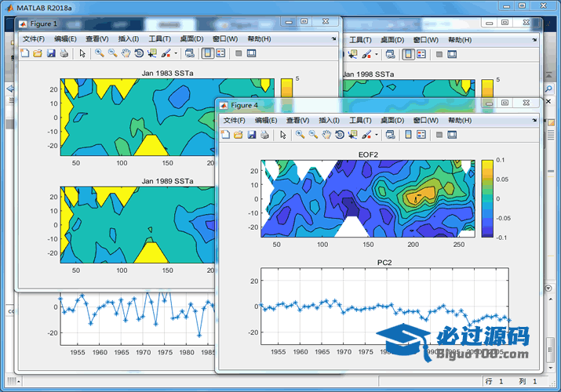This screenshot has width=561, height=392.
Task: Open 插入(I) menu in Figure 4
Action: [330, 121]
